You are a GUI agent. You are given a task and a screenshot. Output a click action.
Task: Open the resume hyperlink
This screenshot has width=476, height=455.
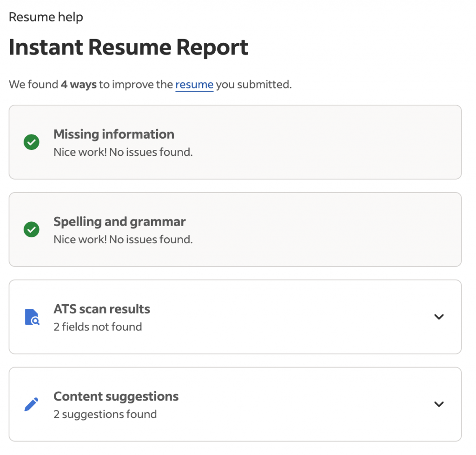click(194, 85)
